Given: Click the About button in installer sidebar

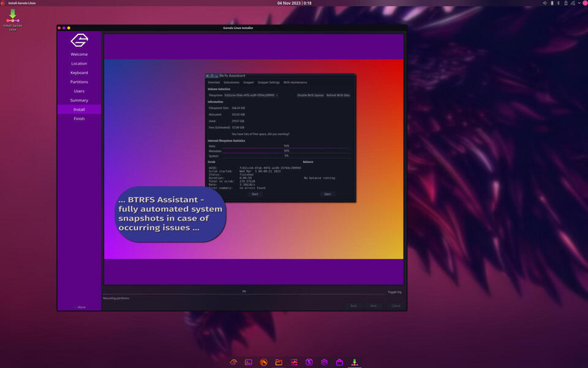Looking at the screenshot, I should point(80,307).
